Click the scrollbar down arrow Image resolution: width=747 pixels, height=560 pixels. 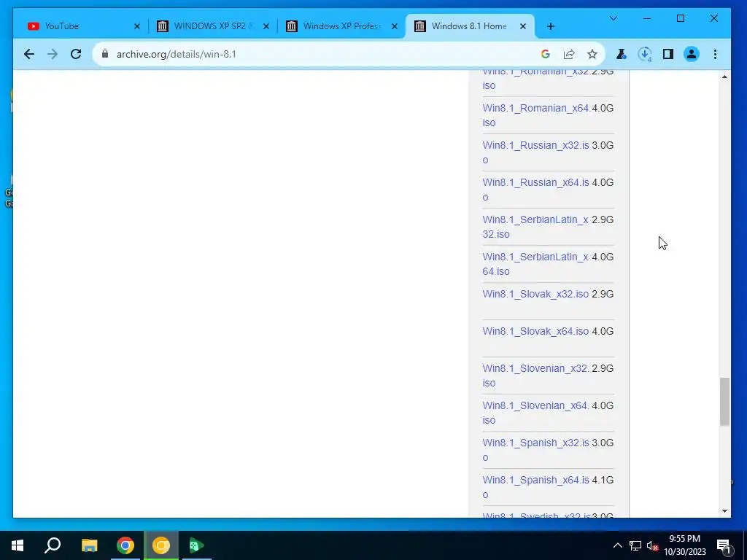(724, 511)
